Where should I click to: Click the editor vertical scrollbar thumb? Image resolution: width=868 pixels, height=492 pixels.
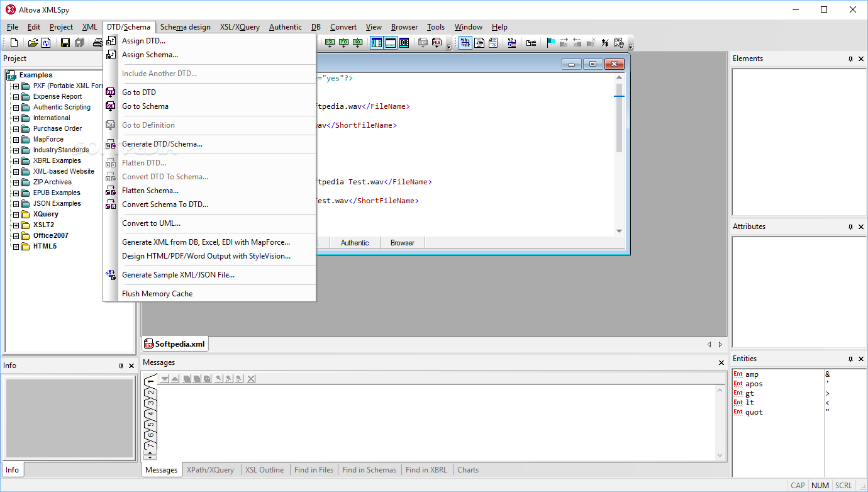pos(619,118)
